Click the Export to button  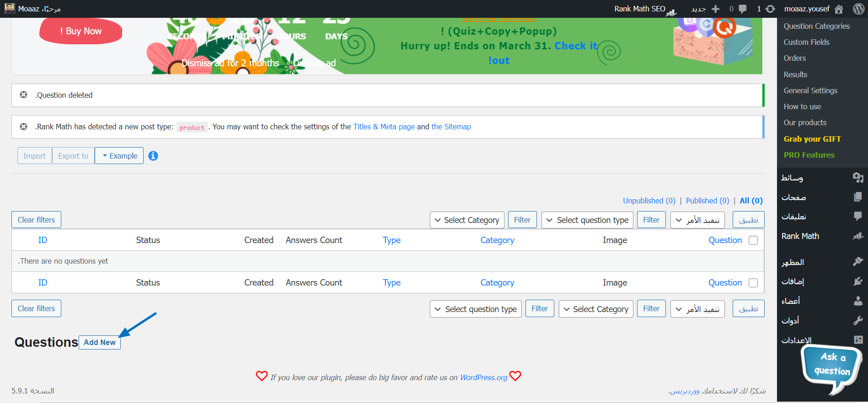click(73, 156)
